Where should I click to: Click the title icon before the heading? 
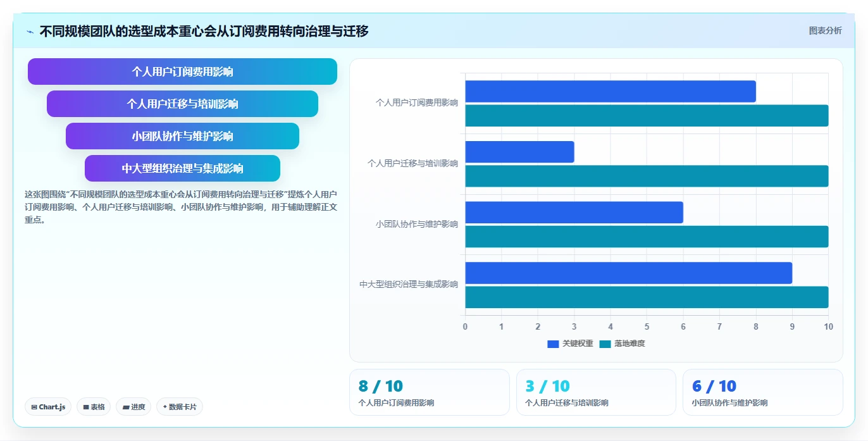tap(30, 32)
